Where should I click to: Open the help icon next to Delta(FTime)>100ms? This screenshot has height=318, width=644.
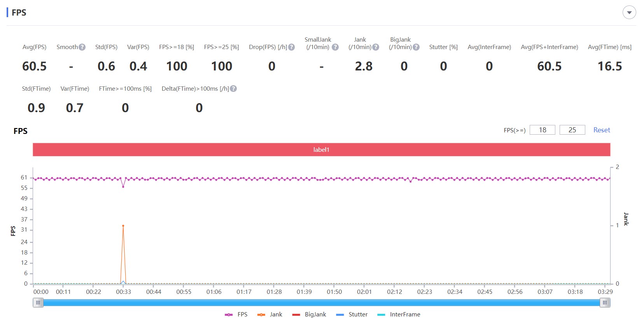pos(233,89)
